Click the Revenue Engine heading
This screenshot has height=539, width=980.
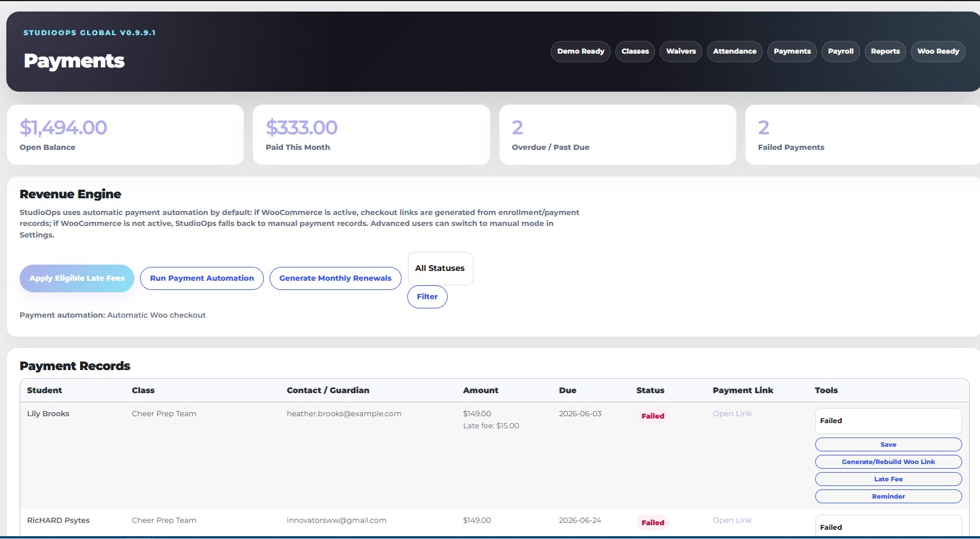click(x=70, y=194)
